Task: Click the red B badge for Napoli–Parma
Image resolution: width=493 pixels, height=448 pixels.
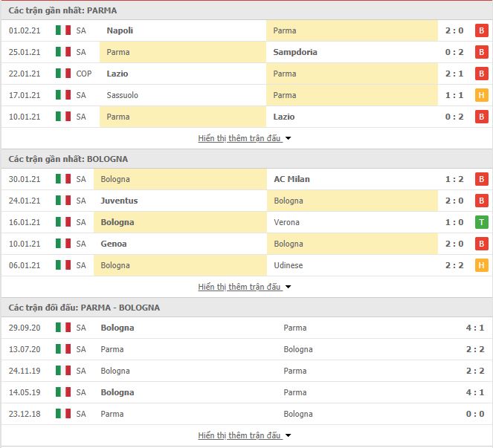Action: coord(481,30)
